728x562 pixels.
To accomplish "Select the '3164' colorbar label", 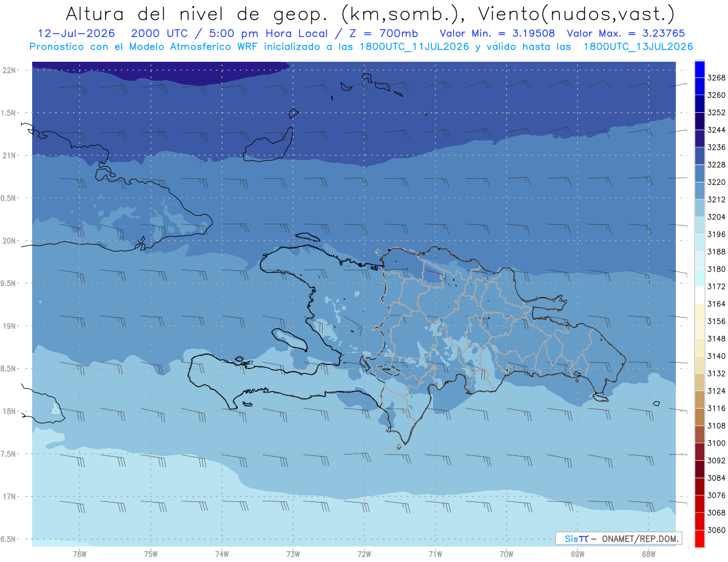I will tap(716, 304).
